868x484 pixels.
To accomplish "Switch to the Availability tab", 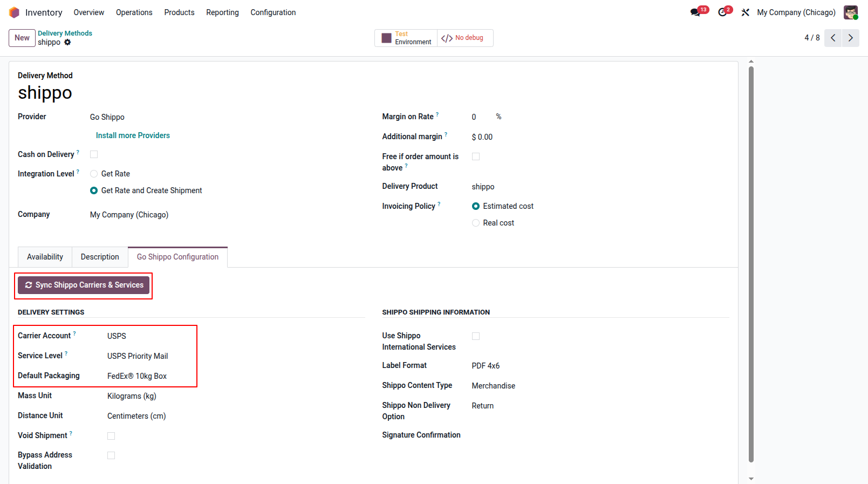I will [x=45, y=257].
